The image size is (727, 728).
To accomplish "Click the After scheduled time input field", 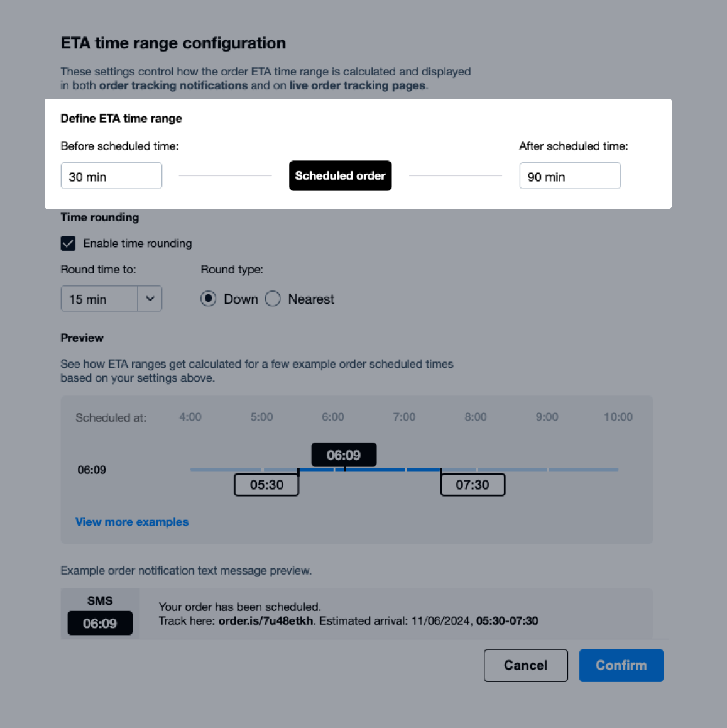I will [569, 176].
